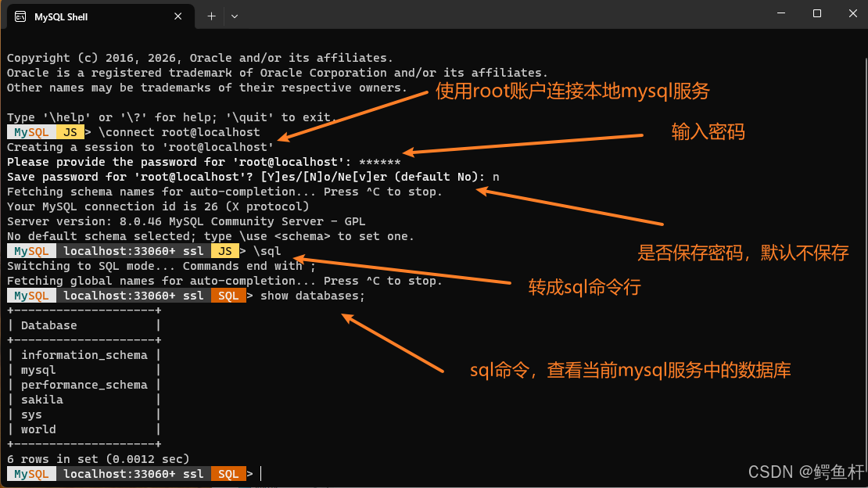This screenshot has height=488, width=868.
Task: Click 'localhost:33060+ ssl' on last prompt
Action: pos(134,474)
